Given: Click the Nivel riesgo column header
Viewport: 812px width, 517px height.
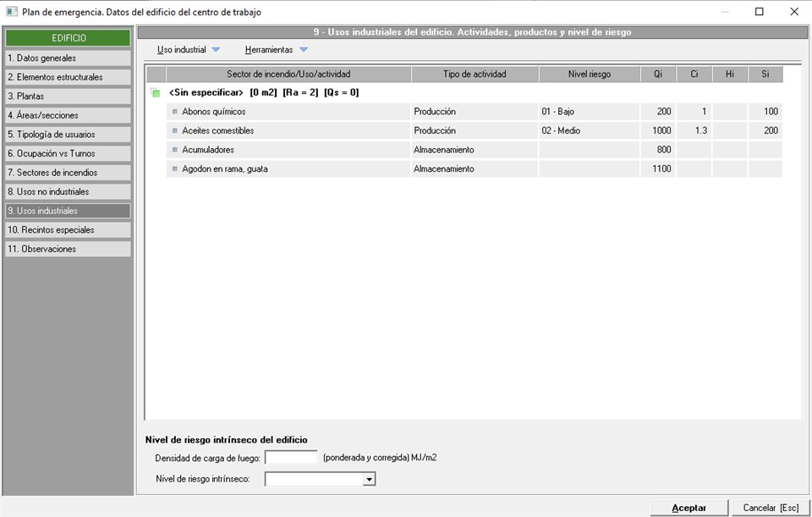Looking at the screenshot, I should (x=589, y=74).
